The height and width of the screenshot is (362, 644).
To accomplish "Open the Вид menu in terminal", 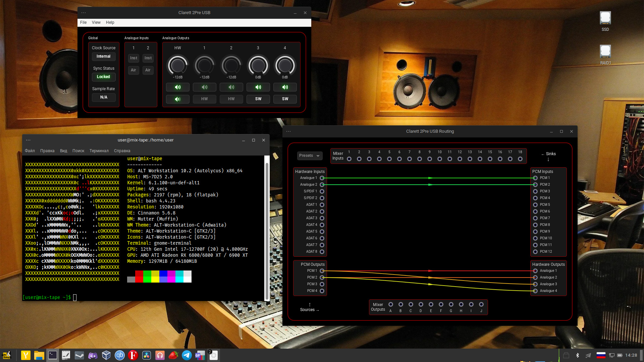I will pyautogui.click(x=63, y=151).
